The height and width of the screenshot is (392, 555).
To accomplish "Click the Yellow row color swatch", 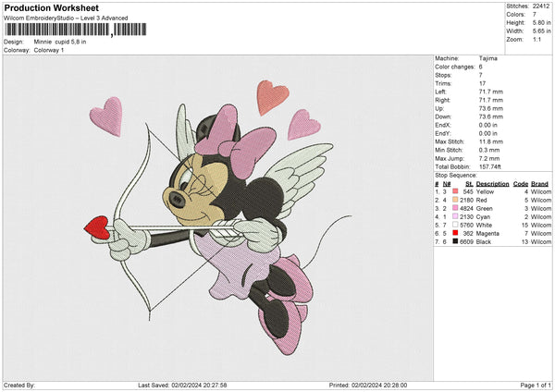I will (x=455, y=191).
